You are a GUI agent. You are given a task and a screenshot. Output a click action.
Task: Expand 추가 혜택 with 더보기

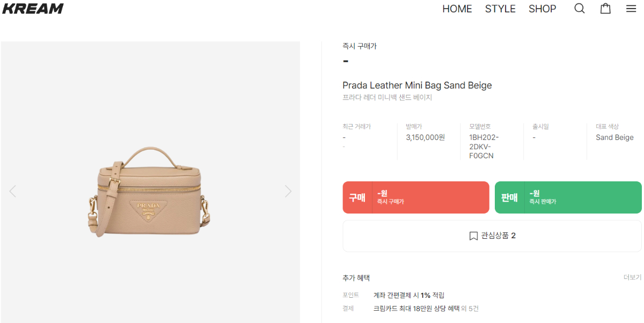(632, 277)
